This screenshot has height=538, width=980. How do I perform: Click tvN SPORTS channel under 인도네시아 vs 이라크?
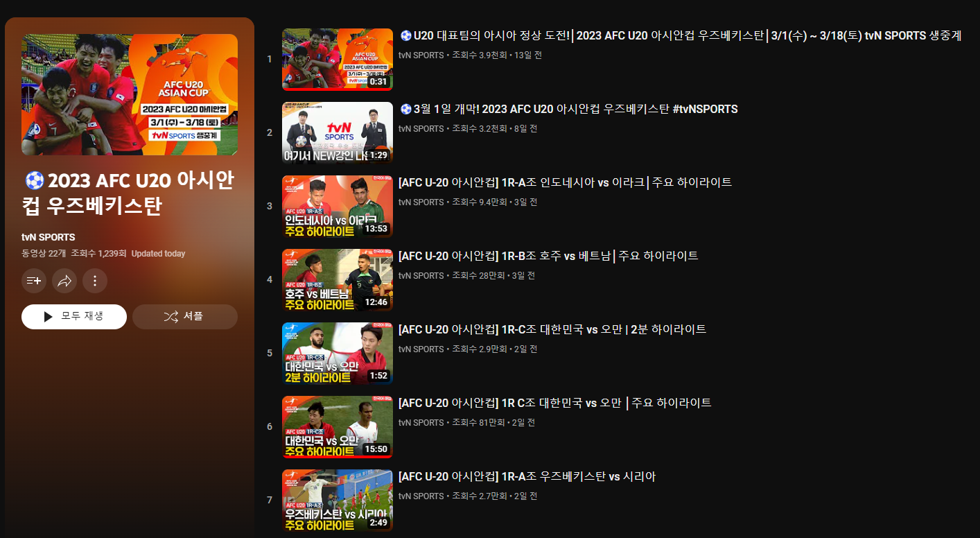coord(421,202)
